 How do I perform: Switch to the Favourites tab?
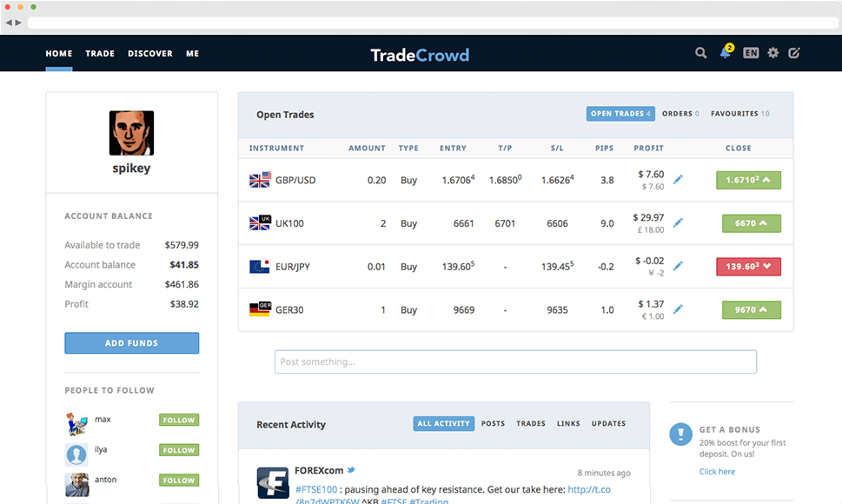coord(740,114)
